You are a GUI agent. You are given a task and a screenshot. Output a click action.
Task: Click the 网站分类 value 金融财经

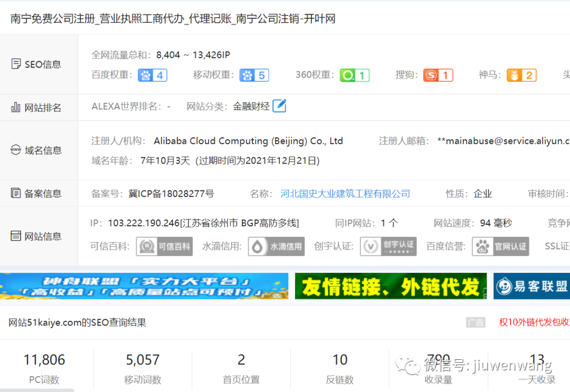[251, 106]
